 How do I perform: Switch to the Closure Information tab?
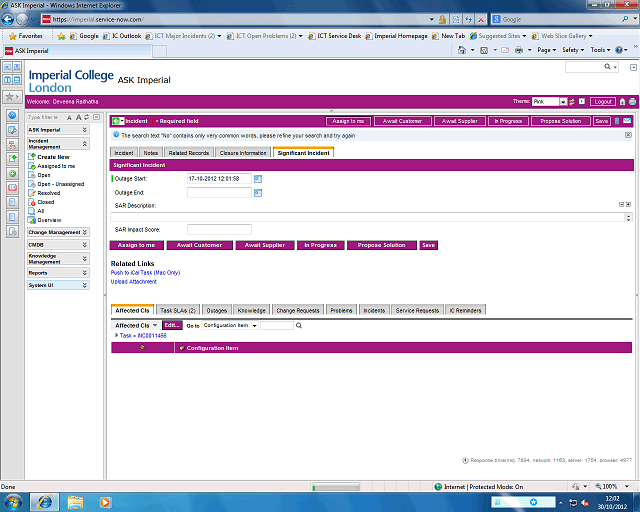[243, 153]
